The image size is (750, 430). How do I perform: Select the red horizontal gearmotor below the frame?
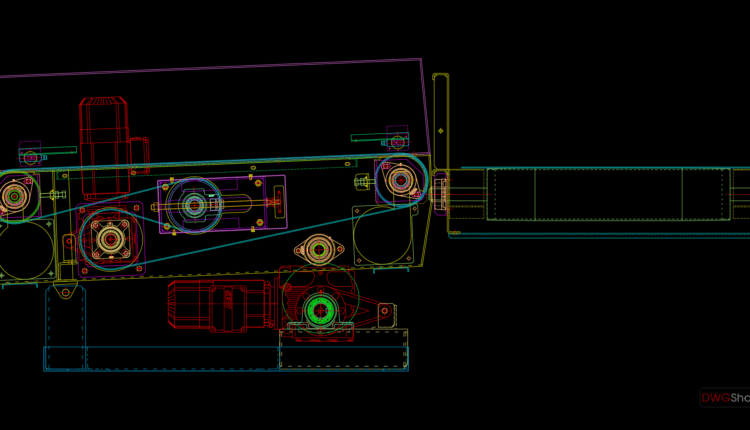[x=222, y=306]
